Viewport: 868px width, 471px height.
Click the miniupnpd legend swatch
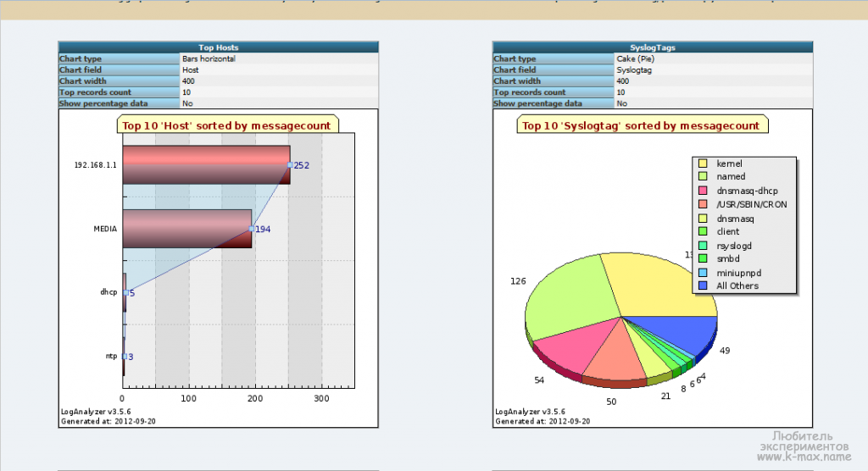point(702,273)
